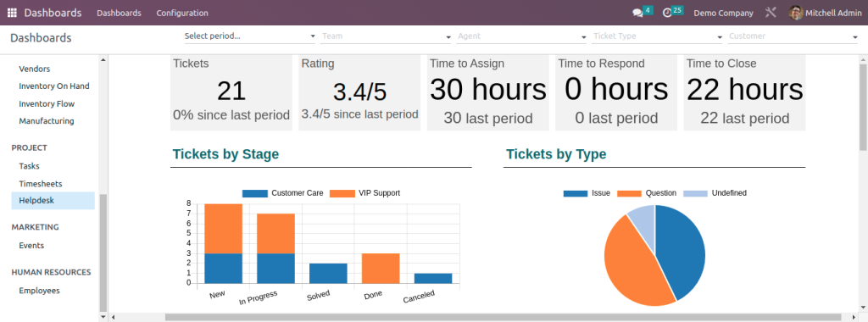Open the Customer filter dropdown
Screen dimensions: 868x322
click(x=793, y=36)
